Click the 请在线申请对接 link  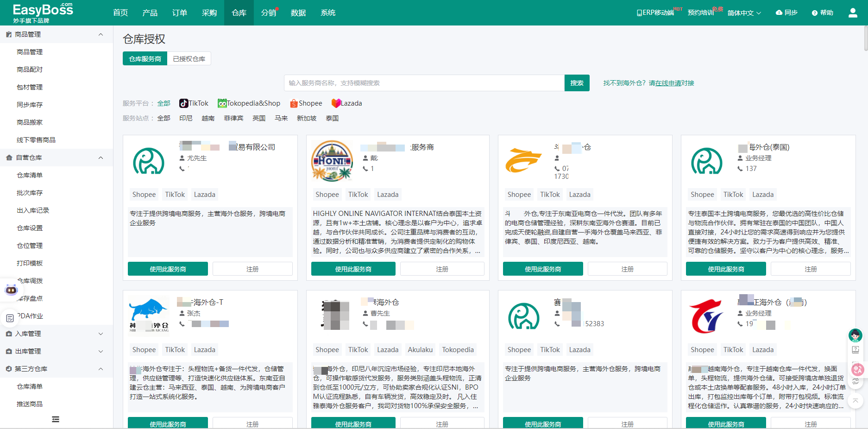pyautogui.click(x=671, y=83)
